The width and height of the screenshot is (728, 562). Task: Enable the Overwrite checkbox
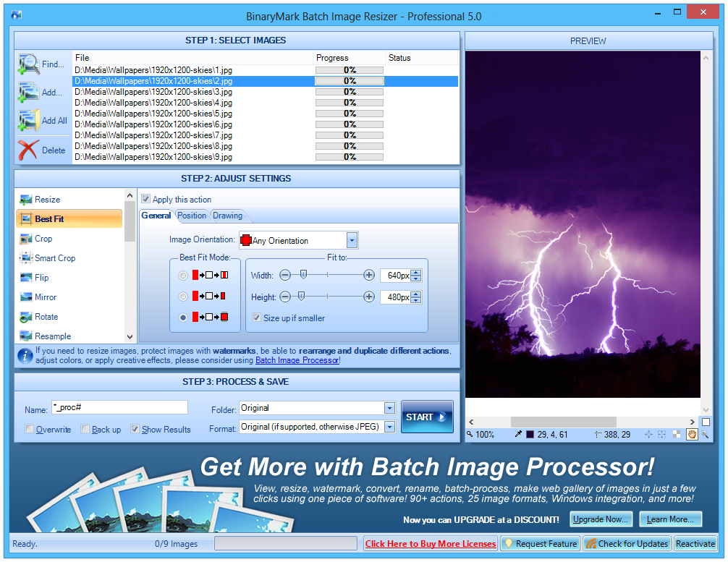[x=30, y=430]
